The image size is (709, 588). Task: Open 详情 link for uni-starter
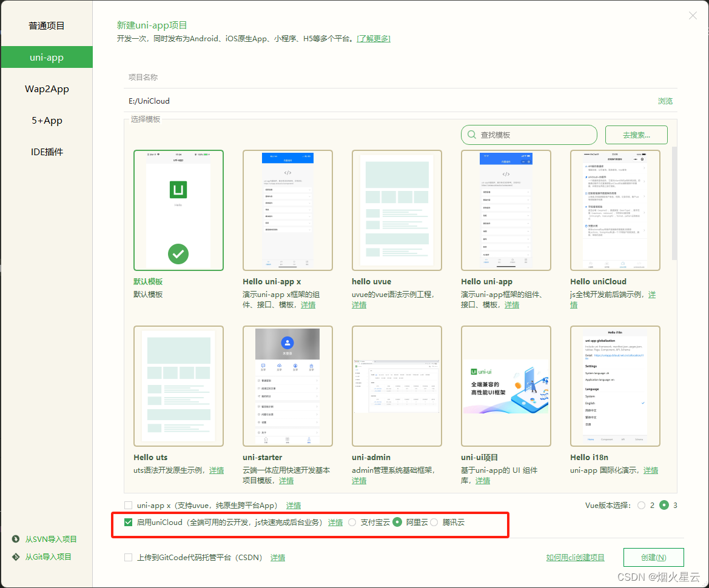[286, 481]
